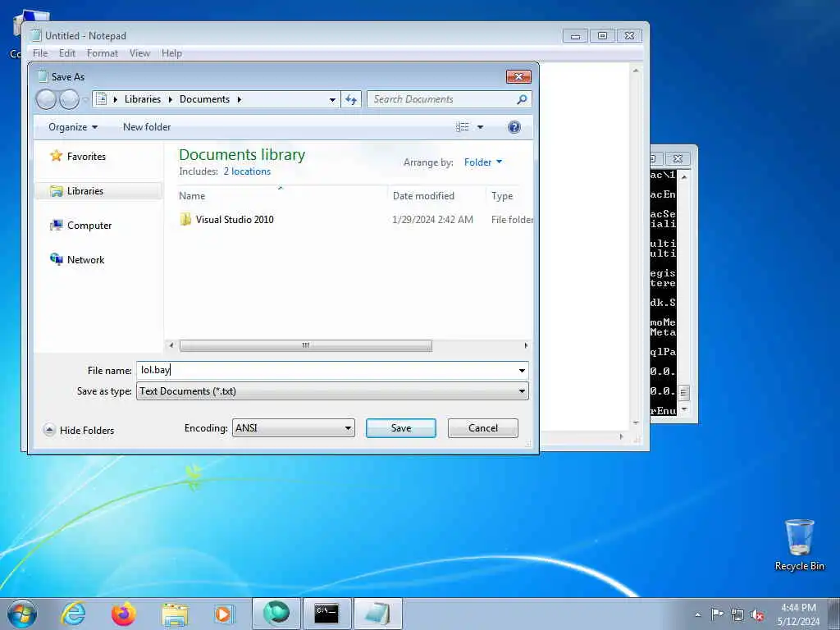This screenshot has width=840, height=630.
Task: Click the 1/29/2024 2:42 AM date cell
Action: tap(432, 220)
